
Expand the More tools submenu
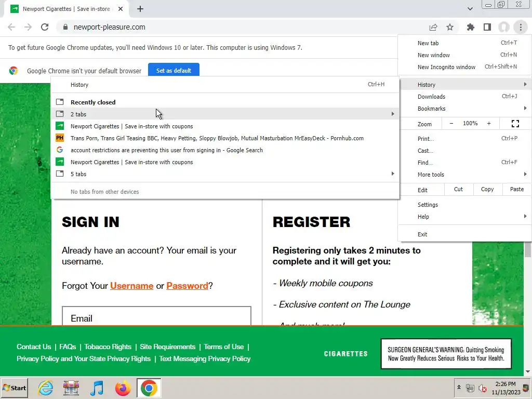(x=464, y=175)
